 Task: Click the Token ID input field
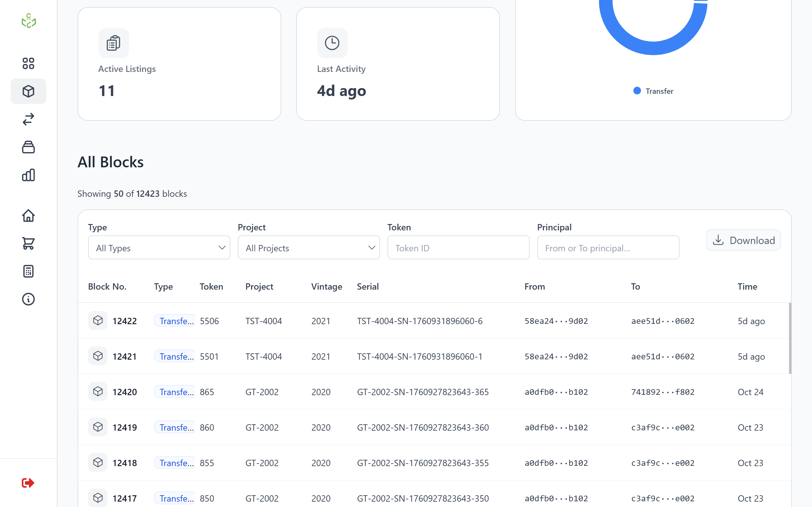[458, 248]
